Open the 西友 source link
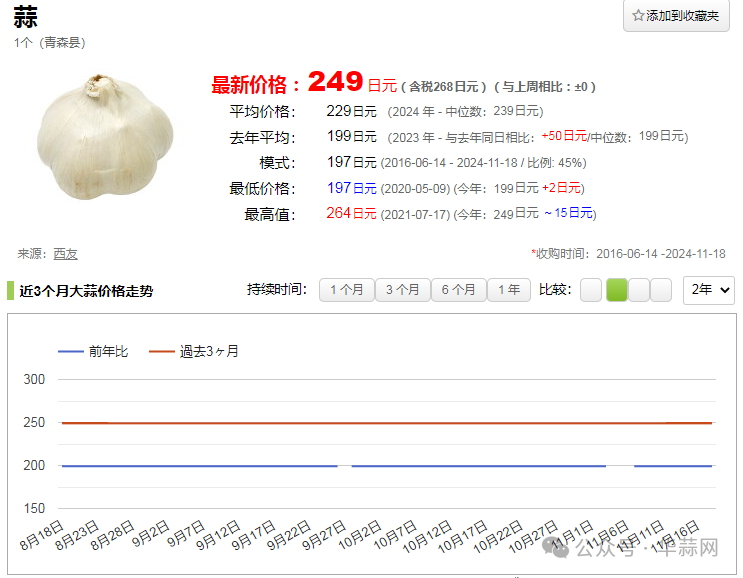 [65, 254]
